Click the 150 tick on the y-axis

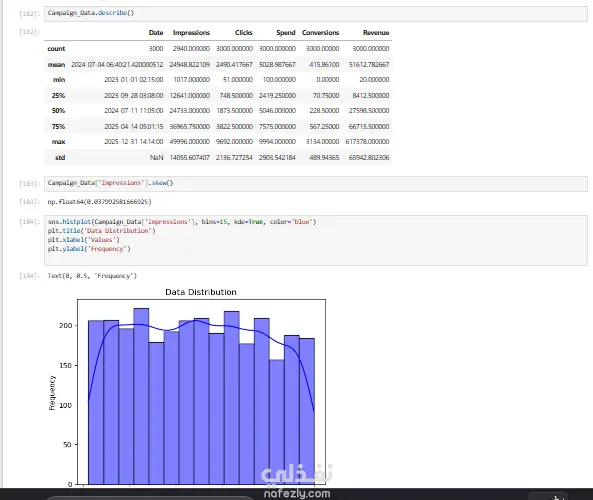(x=65, y=365)
